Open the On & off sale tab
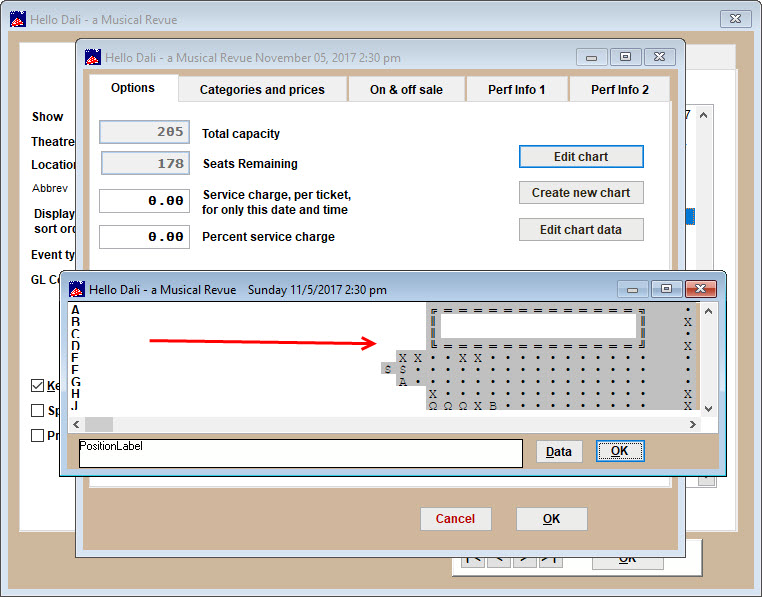 point(406,89)
